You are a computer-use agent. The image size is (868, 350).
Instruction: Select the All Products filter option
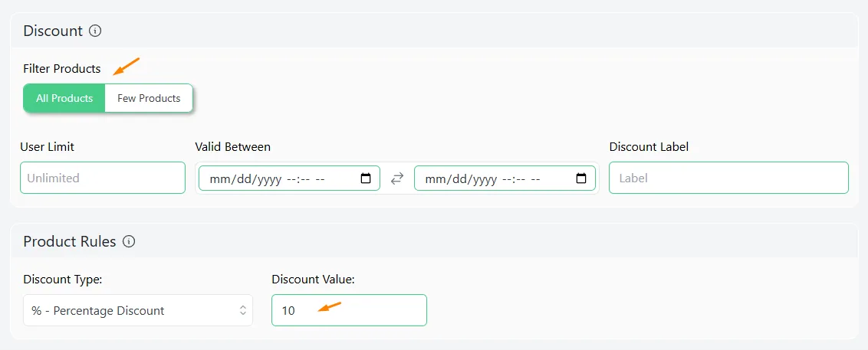pos(64,99)
